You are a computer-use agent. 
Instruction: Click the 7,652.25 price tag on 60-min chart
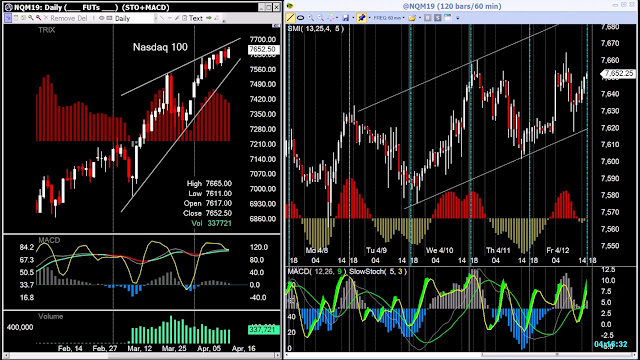619,73
